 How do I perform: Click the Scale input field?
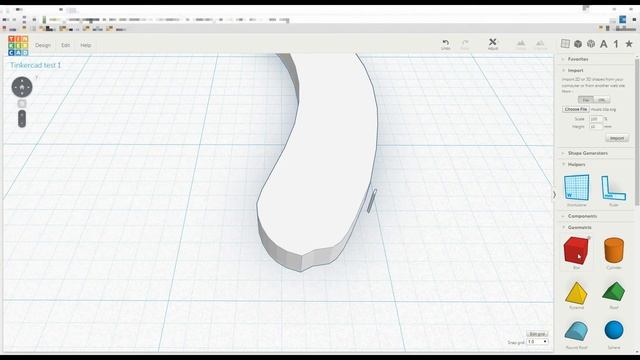[x=596, y=119]
